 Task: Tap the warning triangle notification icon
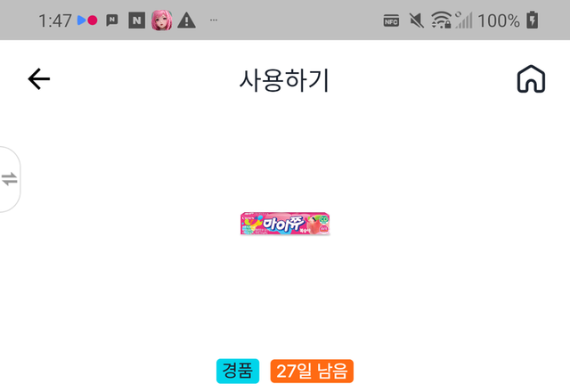point(186,20)
